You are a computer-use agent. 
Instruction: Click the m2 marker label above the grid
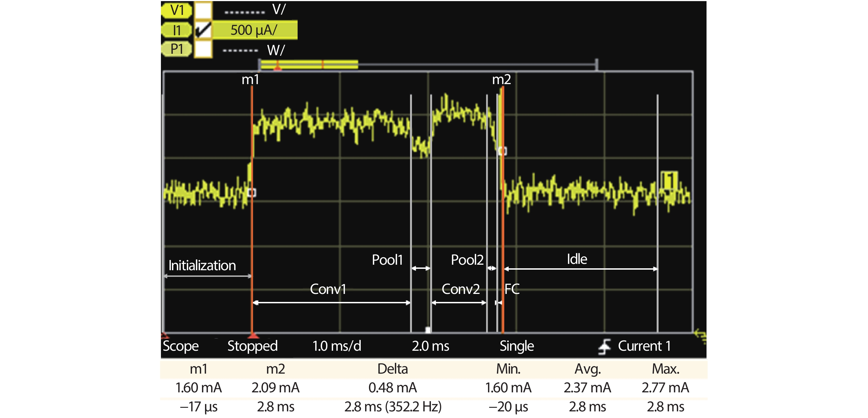point(502,80)
